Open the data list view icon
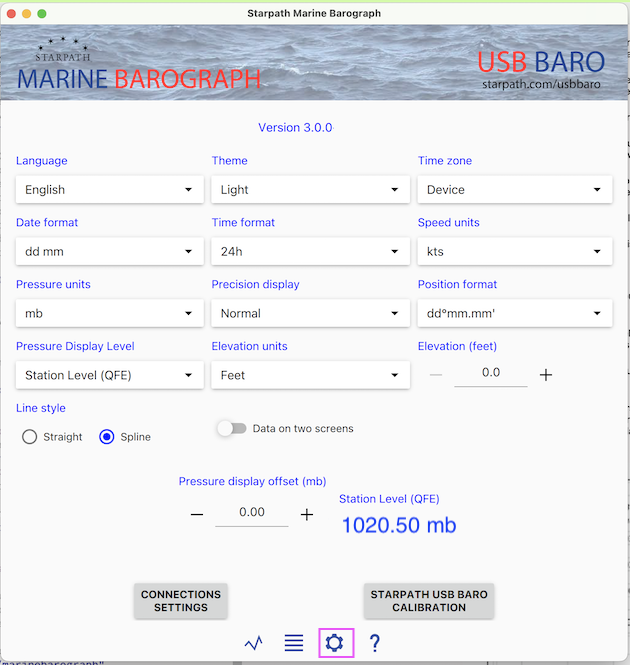The width and height of the screenshot is (630, 665). (294, 643)
